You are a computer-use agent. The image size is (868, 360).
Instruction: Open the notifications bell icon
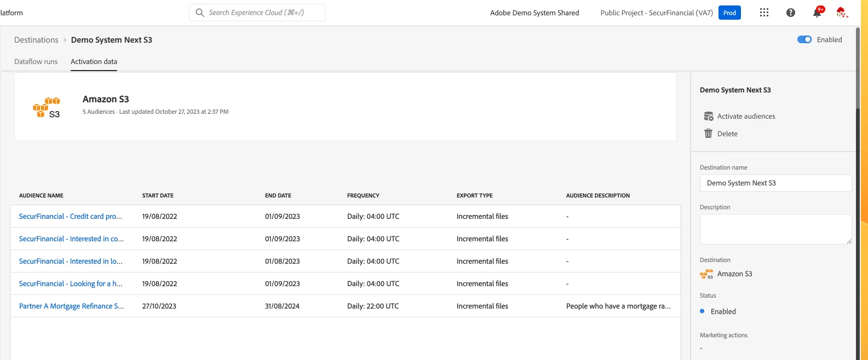click(818, 12)
